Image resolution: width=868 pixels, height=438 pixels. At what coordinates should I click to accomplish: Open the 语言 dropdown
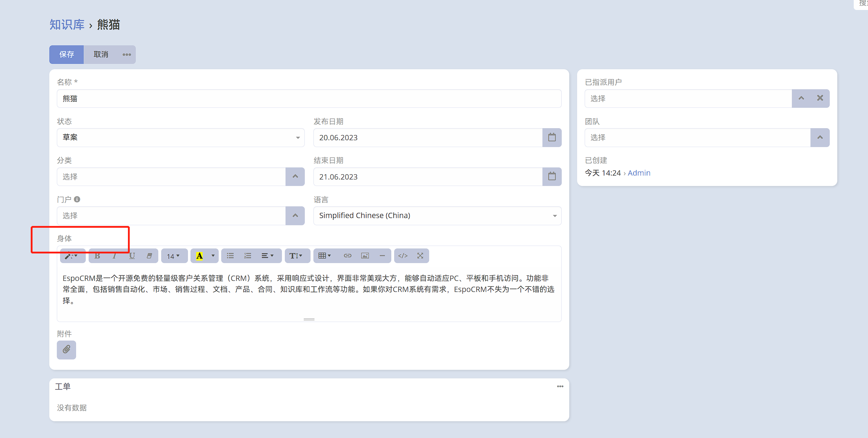coord(437,216)
